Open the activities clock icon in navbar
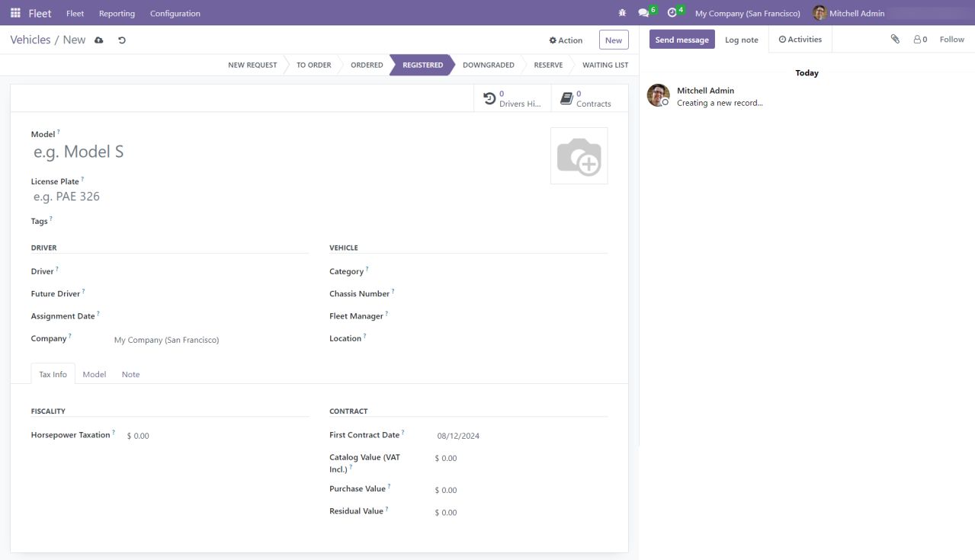The width and height of the screenshot is (975, 560). click(672, 13)
